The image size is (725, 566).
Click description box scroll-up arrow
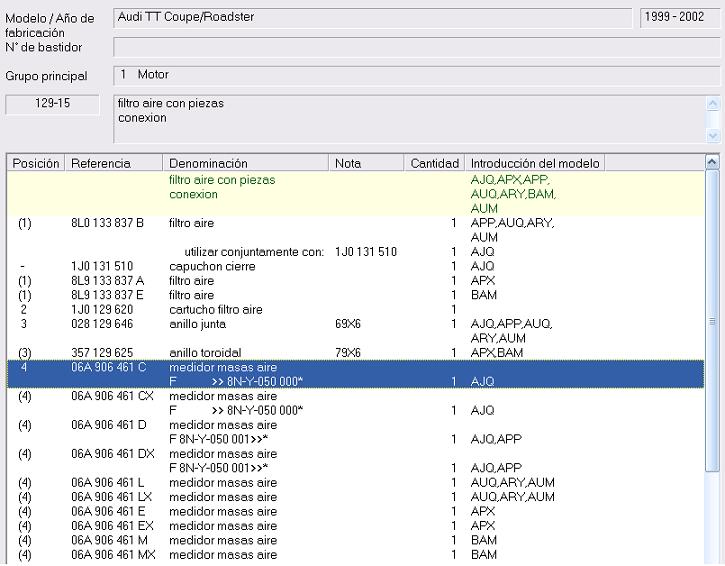713,104
